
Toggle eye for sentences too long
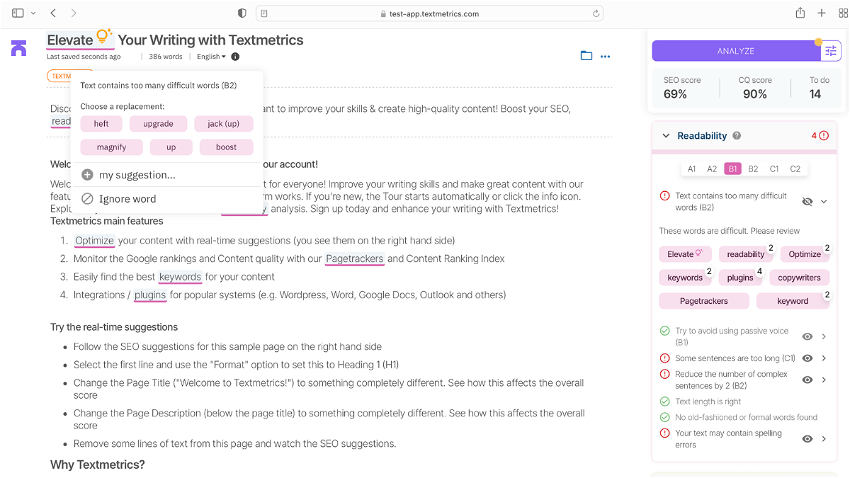tap(807, 358)
